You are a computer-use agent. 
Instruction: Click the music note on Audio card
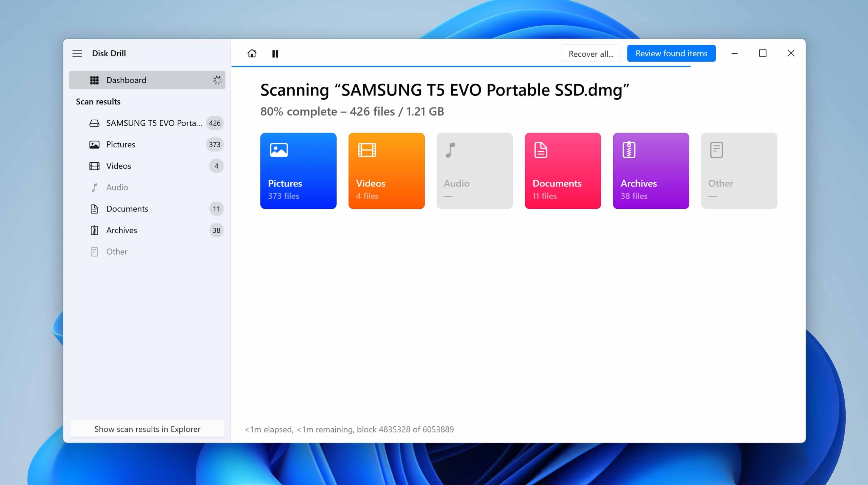[x=450, y=150]
